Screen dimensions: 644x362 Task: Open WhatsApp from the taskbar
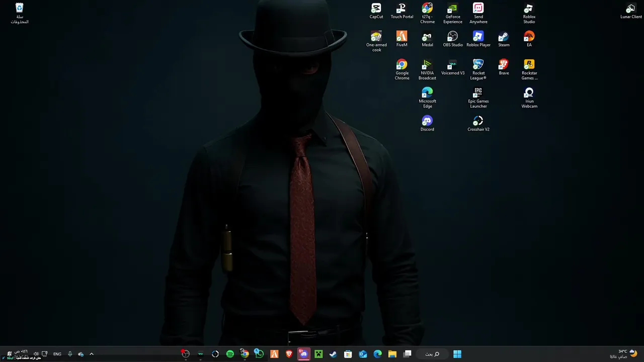pos(259,354)
